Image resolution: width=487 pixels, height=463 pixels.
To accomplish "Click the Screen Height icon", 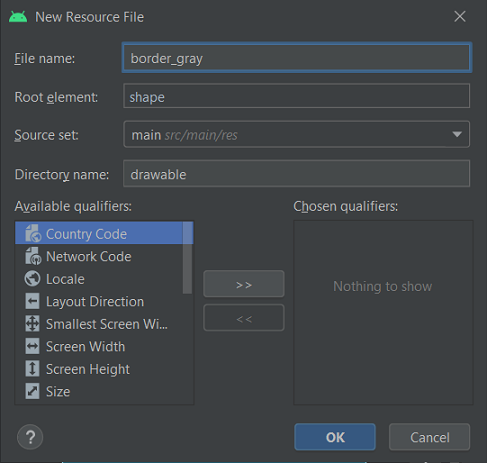I will tap(32, 369).
